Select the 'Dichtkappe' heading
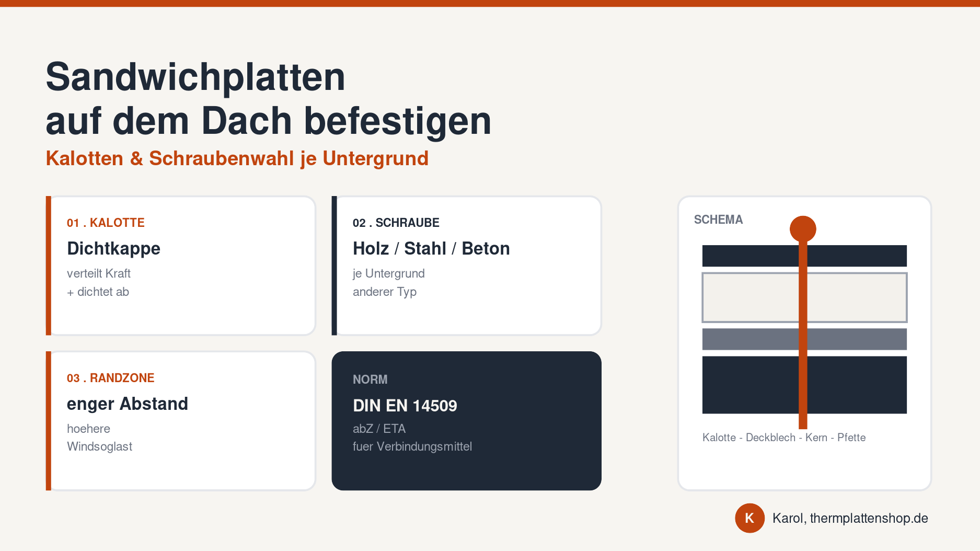Screen dimensions: 980x551 click(113, 248)
